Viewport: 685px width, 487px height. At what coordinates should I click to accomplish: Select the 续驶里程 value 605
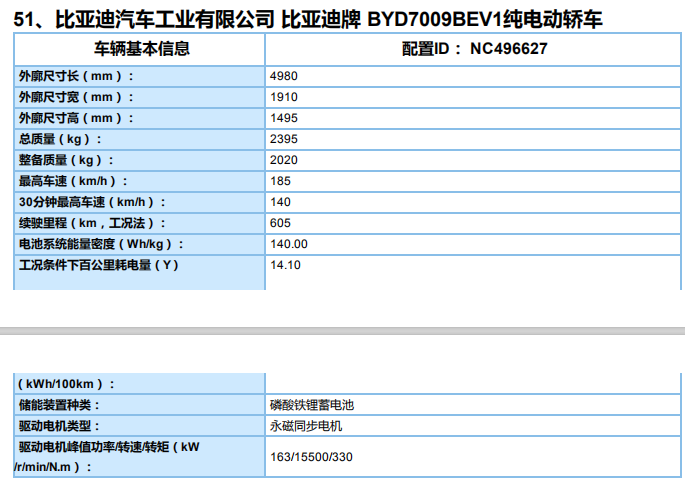pyautogui.click(x=280, y=223)
